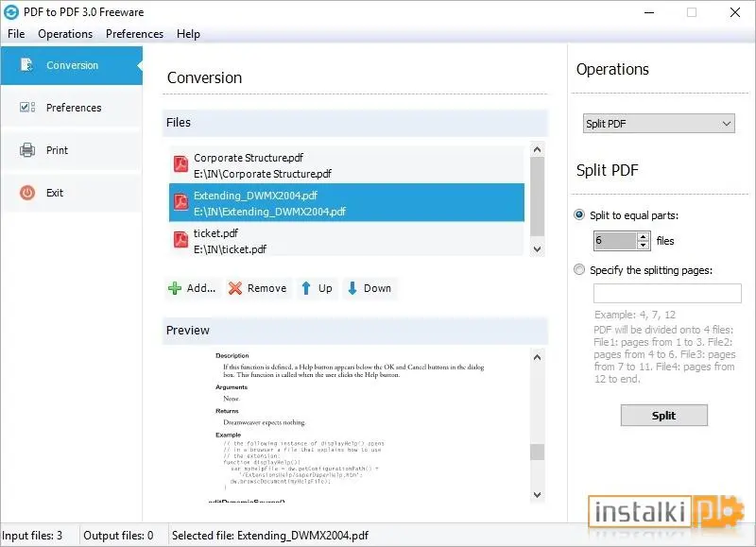The image size is (756, 547).
Task: Minimize the PDF to PDF window
Action: click(x=649, y=12)
